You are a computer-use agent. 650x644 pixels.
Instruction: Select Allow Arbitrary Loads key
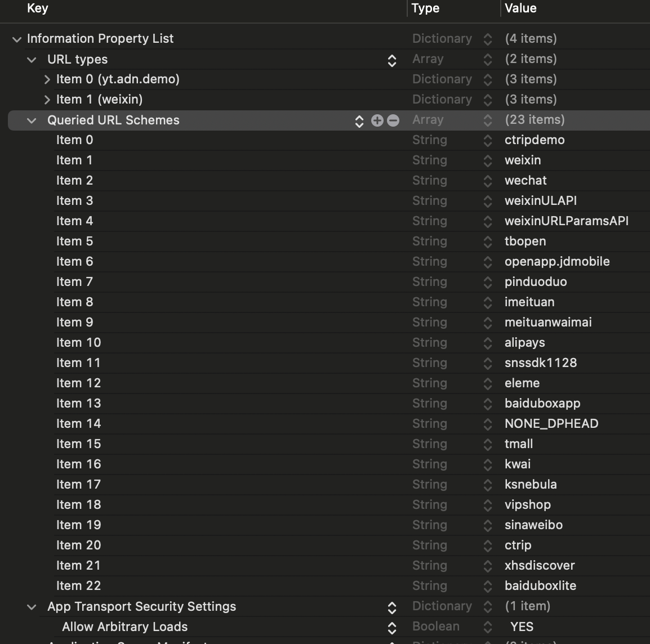pos(125,627)
